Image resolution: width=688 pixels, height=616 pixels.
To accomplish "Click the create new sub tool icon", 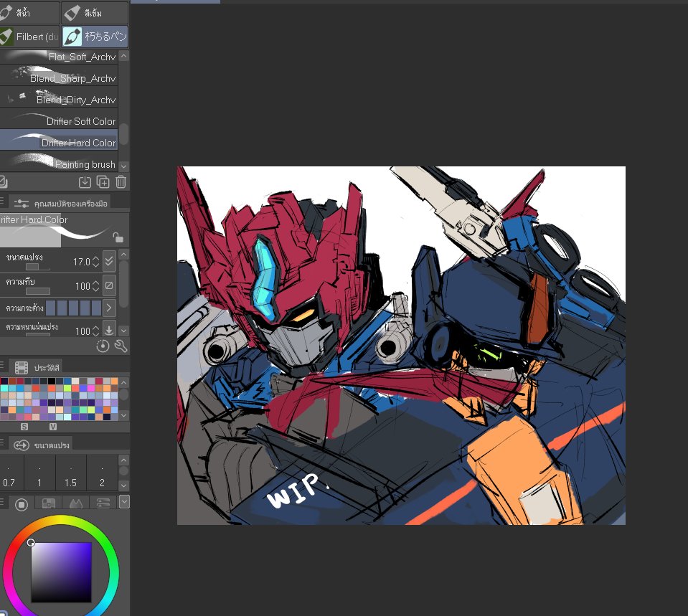I will click(x=103, y=181).
